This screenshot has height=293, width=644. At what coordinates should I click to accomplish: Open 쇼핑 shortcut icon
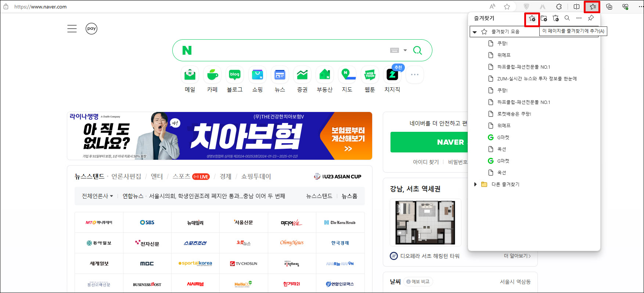point(258,75)
